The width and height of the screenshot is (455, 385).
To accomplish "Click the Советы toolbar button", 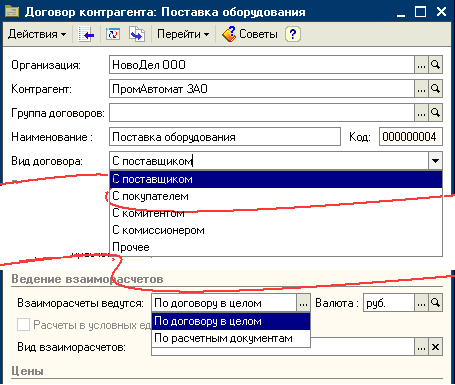I will 250,34.
